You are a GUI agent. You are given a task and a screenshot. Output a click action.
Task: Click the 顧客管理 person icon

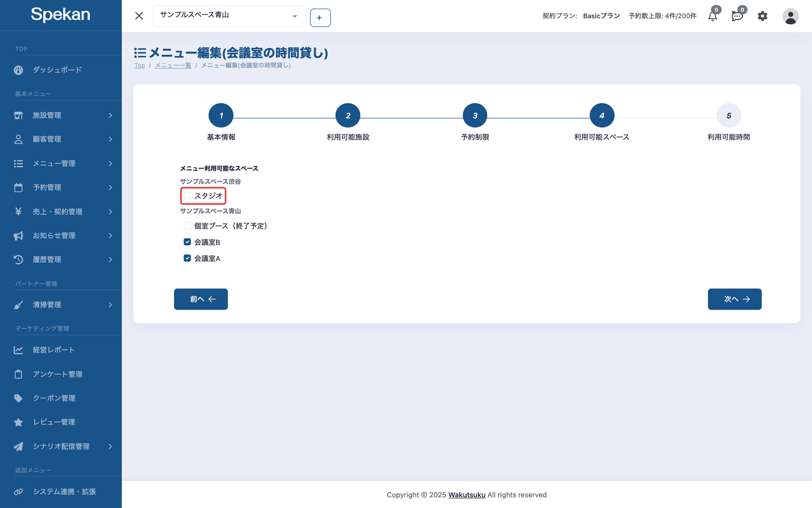18,139
